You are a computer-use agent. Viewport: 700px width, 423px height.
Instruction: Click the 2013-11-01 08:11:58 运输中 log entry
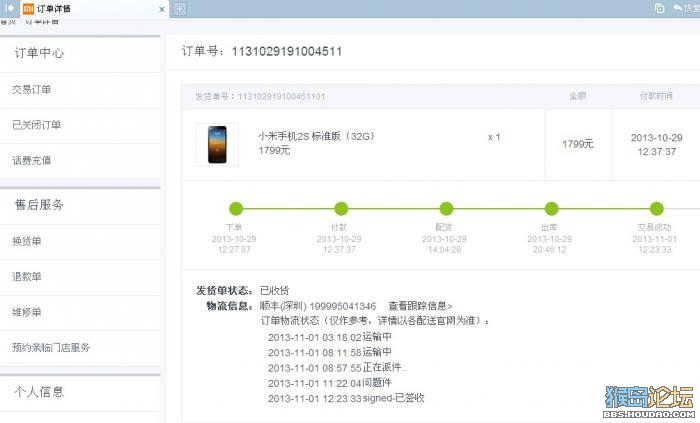coord(330,352)
